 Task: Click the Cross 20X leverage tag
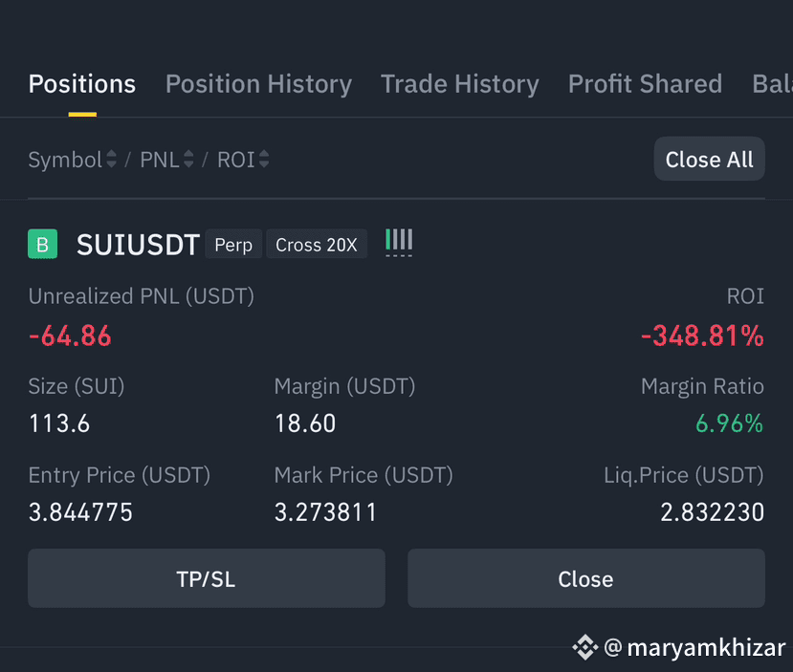(317, 245)
